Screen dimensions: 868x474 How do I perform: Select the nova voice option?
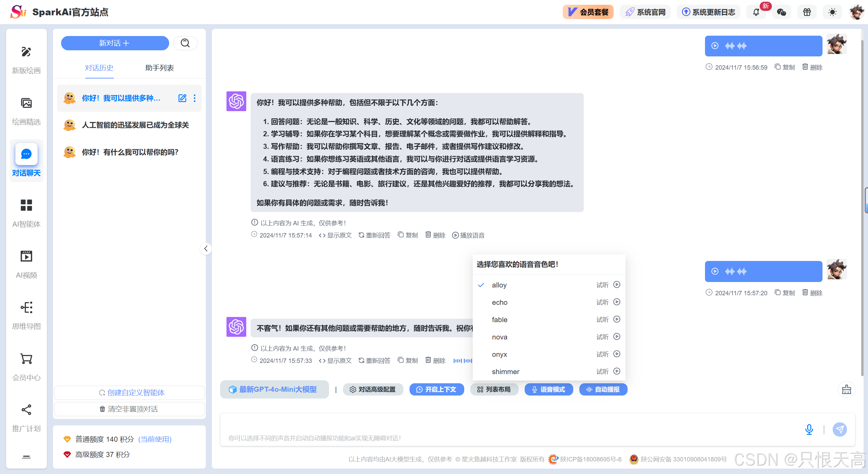click(500, 337)
